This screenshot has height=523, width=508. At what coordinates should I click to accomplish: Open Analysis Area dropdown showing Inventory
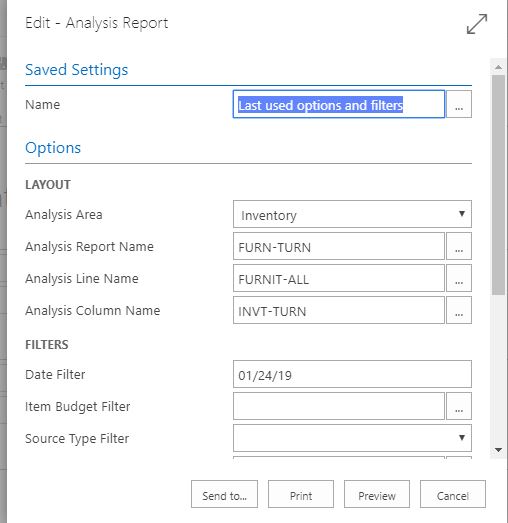point(352,214)
